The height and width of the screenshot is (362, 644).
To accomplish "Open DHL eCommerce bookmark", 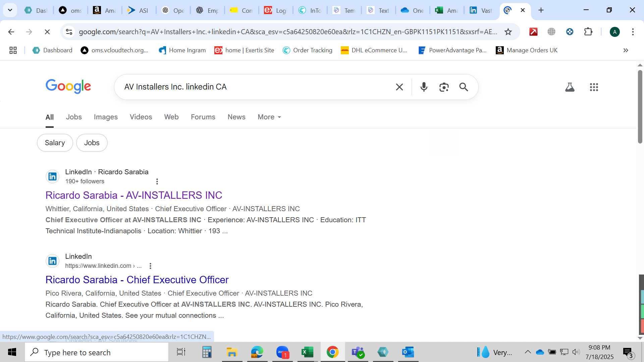I will (x=374, y=50).
